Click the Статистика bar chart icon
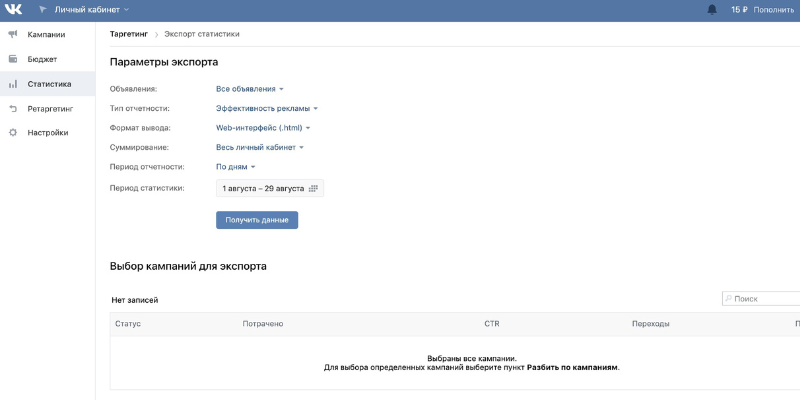Image resolution: width=800 pixels, height=400 pixels. tap(13, 84)
